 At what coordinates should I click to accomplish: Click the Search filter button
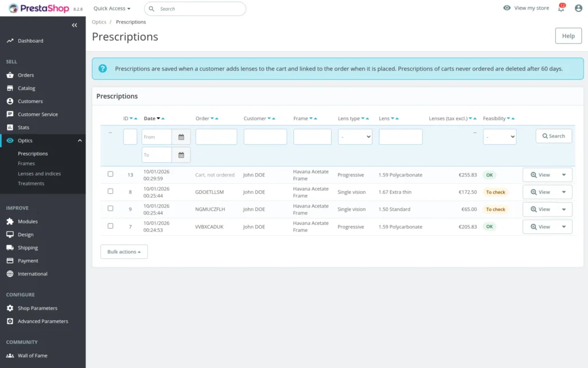tap(554, 136)
